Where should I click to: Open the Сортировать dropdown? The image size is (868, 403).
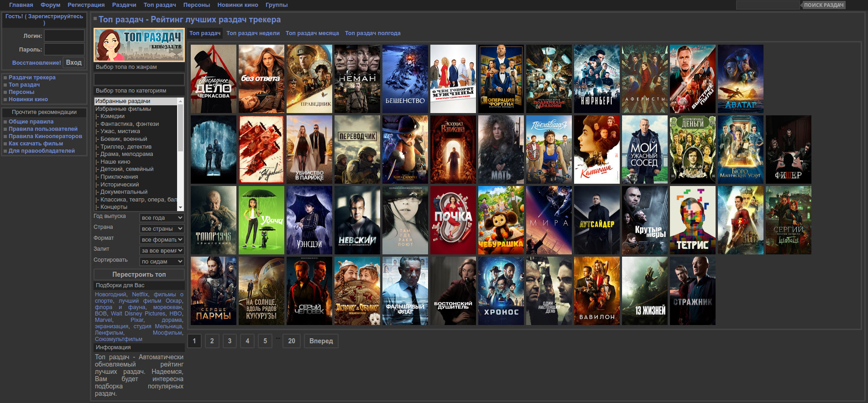click(x=162, y=262)
